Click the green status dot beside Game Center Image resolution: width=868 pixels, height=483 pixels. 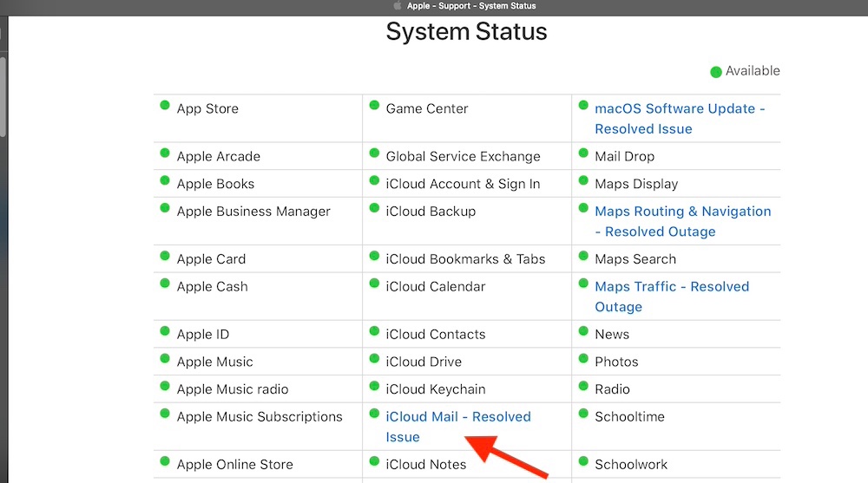[x=374, y=105]
